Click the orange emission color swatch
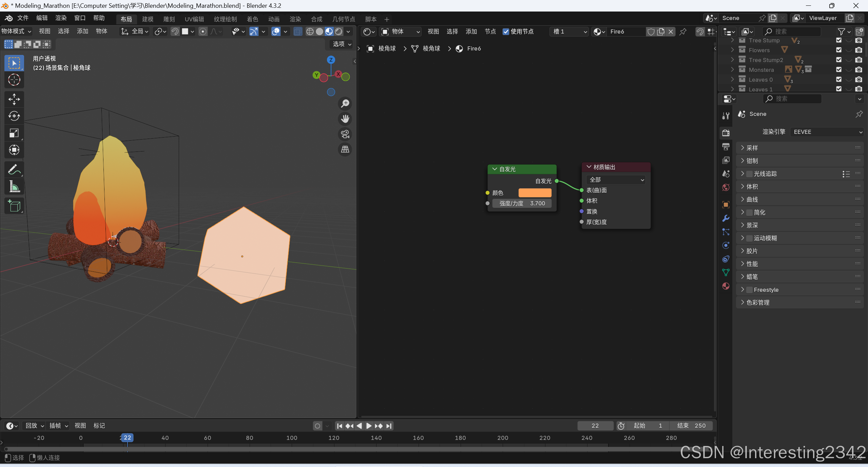868x467 pixels. 535,193
